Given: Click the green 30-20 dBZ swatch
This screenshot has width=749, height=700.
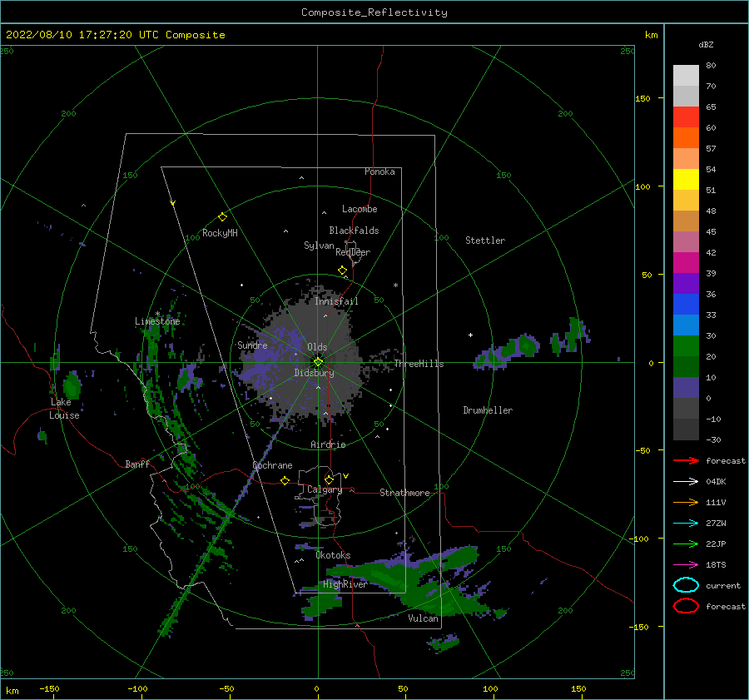Looking at the screenshot, I should (686, 346).
